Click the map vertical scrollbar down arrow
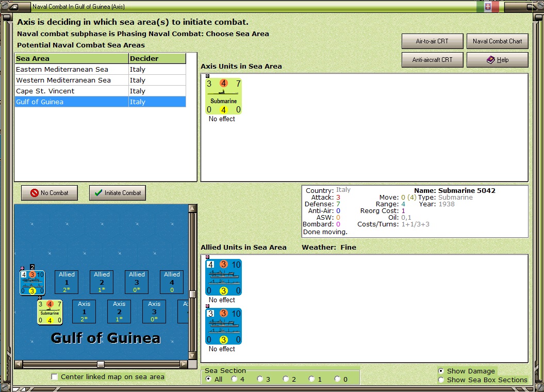 click(x=192, y=355)
